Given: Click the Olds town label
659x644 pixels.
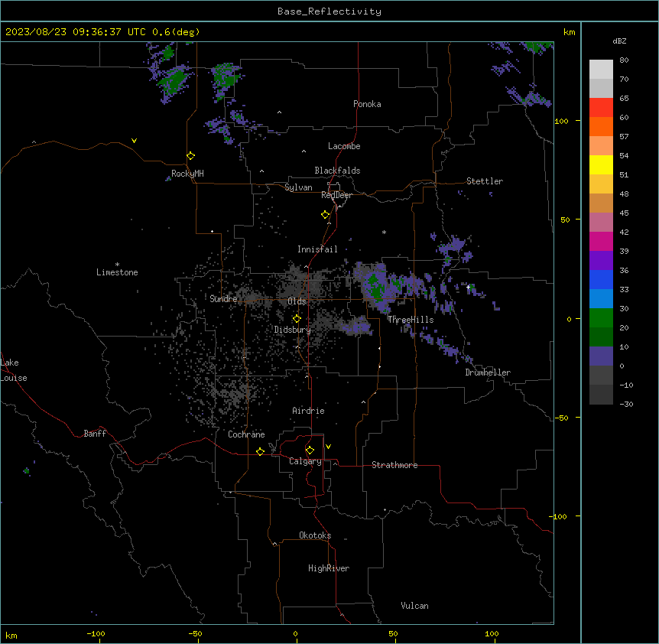Looking at the screenshot, I should coord(297,301).
